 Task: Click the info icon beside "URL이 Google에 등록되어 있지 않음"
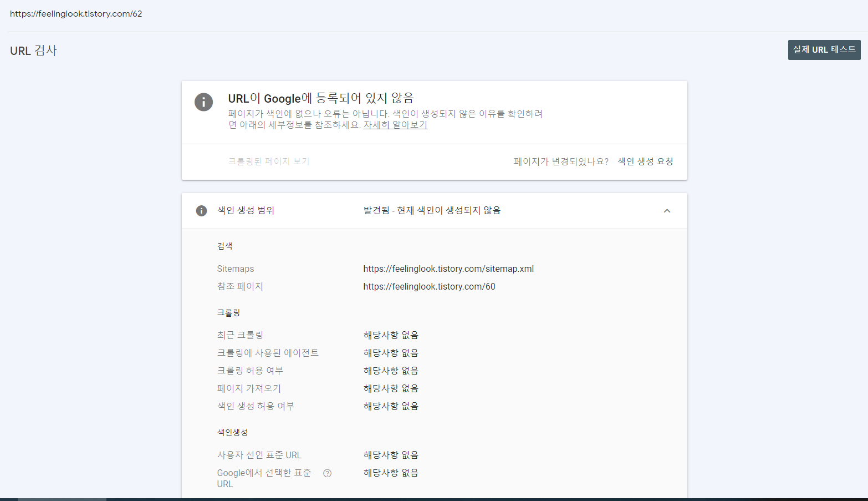tap(203, 102)
